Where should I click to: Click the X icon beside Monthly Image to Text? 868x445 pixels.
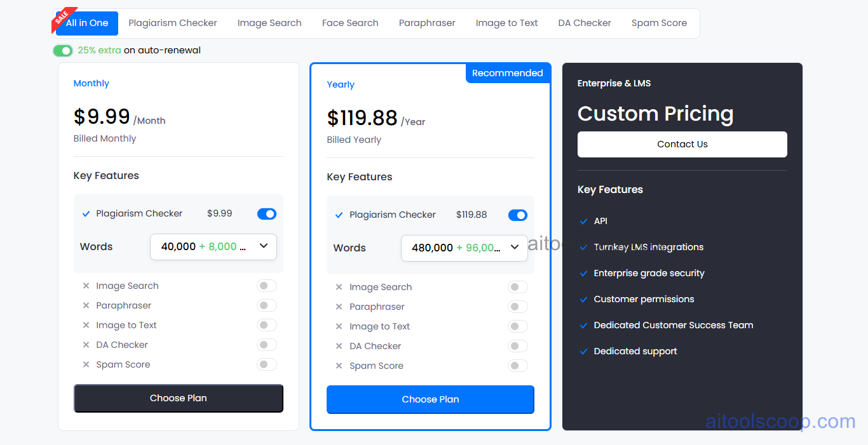pos(86,326)
